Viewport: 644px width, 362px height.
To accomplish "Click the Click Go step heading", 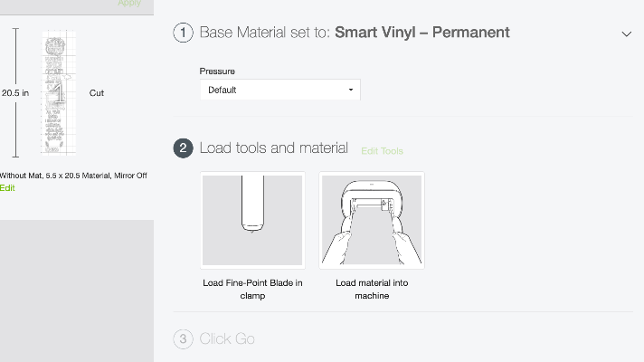I will [x=227, y=338].
